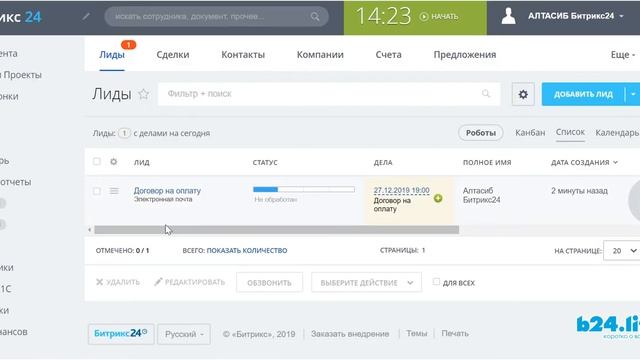
Task: Open Русский language dropdown
Action: coord(184,334)
